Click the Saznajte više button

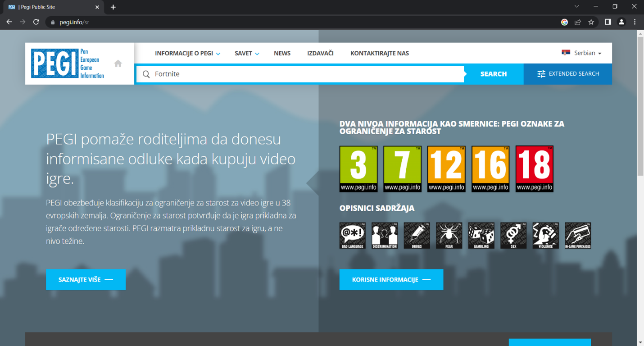coord(86,280)
